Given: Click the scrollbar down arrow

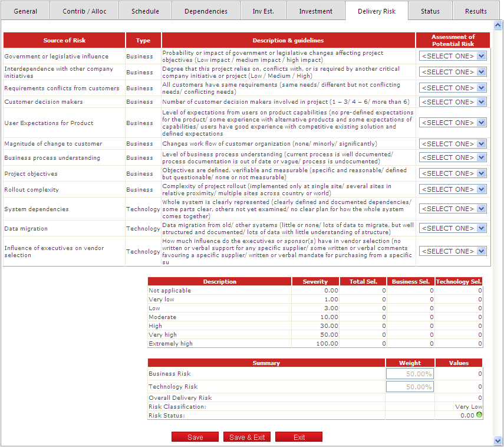Looking at the screenshot, I should [x=497, y=441].
